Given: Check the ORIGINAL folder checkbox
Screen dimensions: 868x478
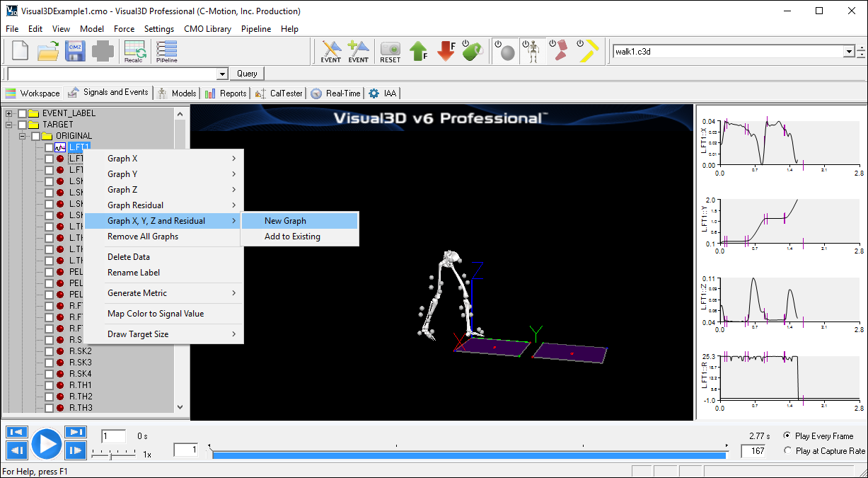Looking at the screenshot, I should [x=35, y=136].
